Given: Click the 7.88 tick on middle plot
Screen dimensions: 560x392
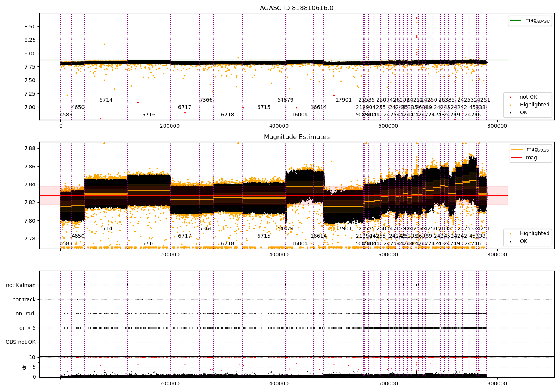Looking at the screenshot, I should [30, 148].
